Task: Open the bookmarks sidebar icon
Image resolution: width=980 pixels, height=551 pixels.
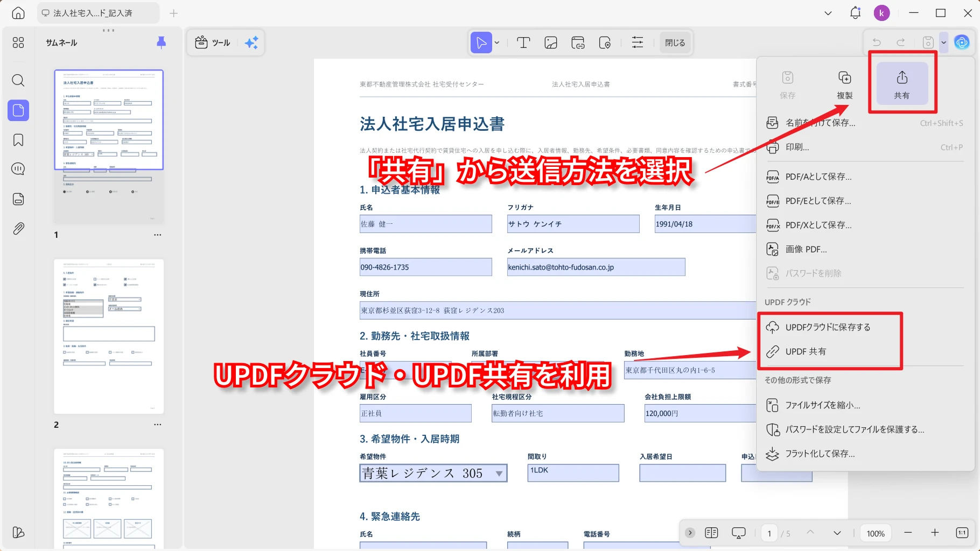Action: [x=18, y=140]
